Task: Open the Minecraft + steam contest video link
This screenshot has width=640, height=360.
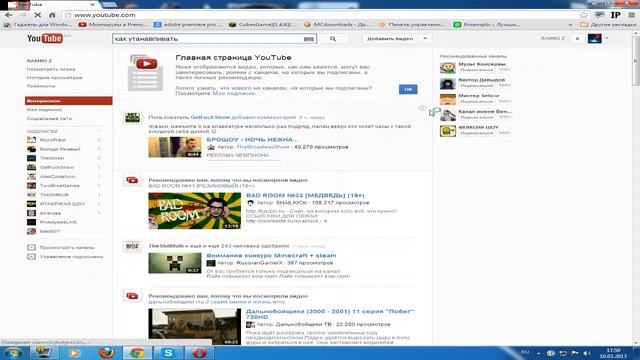Action: click(271, 256)
